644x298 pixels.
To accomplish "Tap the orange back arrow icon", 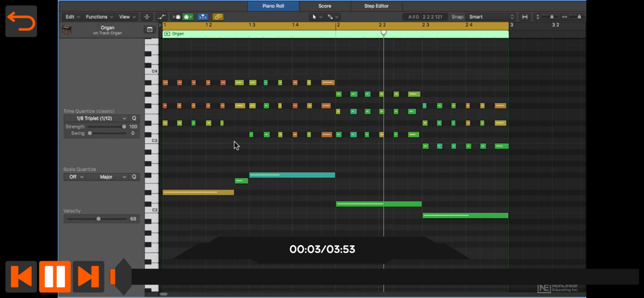I will [21, 22].
